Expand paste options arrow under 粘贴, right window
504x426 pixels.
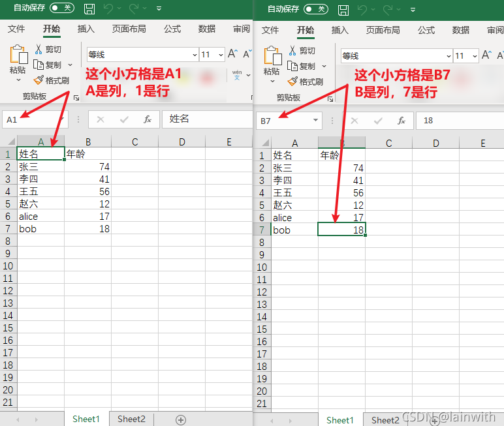[x=273, y=81]
